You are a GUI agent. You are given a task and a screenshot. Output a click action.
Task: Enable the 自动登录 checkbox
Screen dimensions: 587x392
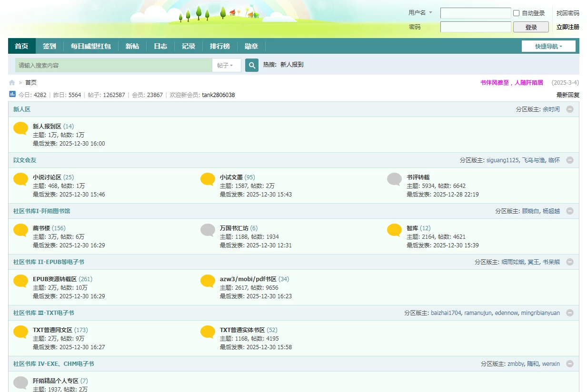pyautogui.click(x=516, y=13)
